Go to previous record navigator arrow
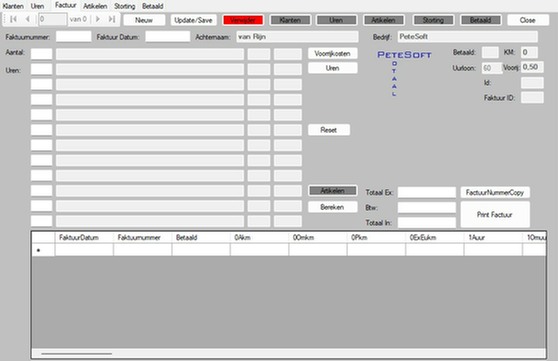This screenshot has height=361, width=558. (28, 19)
